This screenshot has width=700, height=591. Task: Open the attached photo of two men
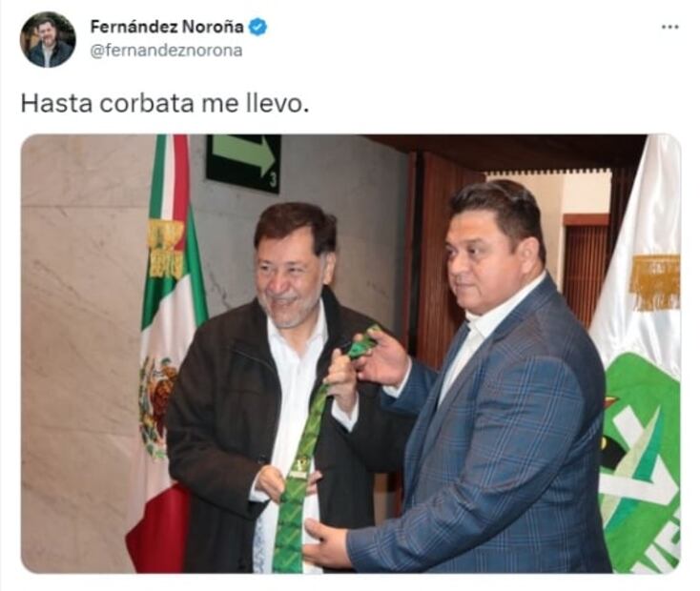click(x=351, y=353)
